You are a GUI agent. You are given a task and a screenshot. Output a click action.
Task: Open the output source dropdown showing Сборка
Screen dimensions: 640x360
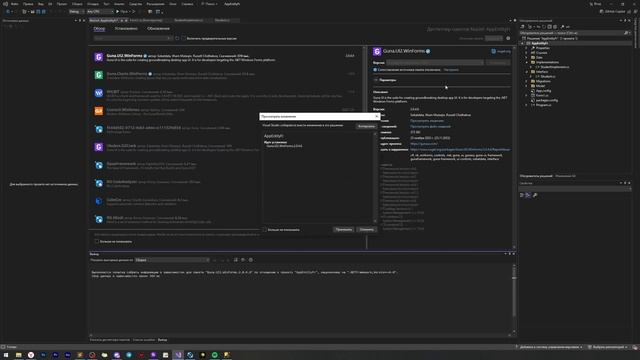[172, 260]
